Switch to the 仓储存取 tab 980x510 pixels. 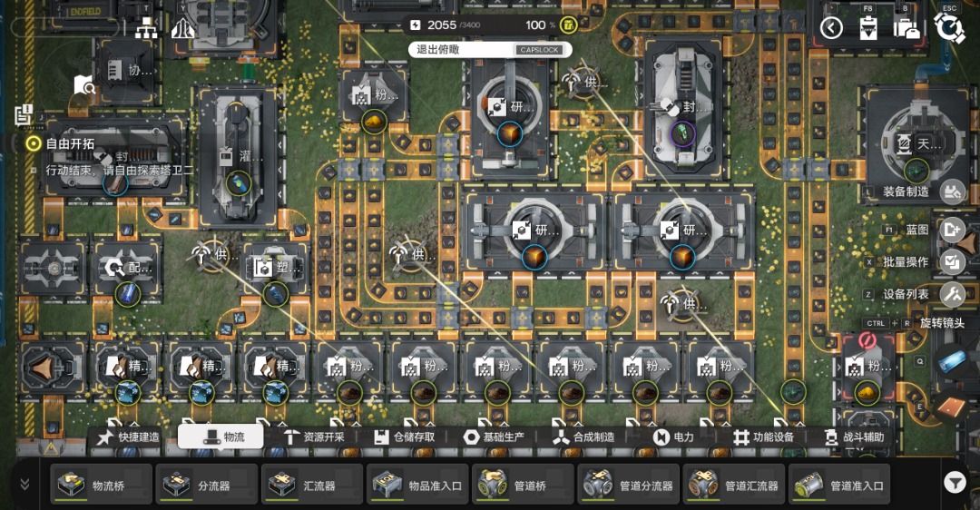click(405, 436)
